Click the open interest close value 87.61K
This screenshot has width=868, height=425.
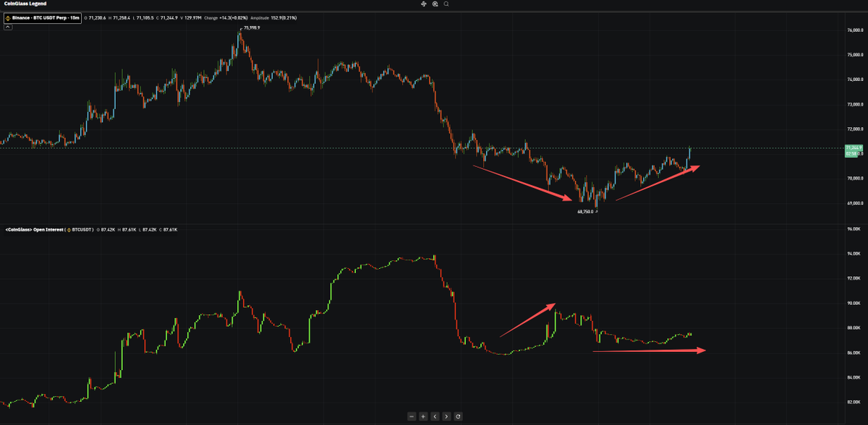tap(169, 229)
